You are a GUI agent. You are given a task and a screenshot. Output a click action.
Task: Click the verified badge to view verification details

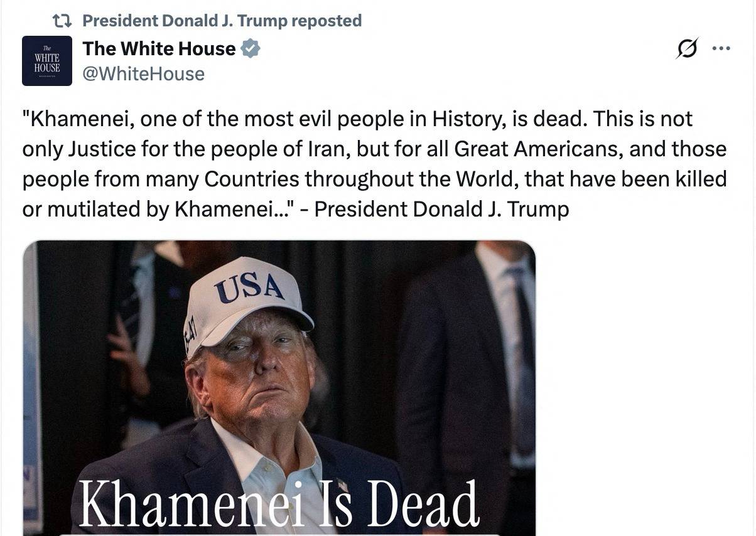[250, 48]
